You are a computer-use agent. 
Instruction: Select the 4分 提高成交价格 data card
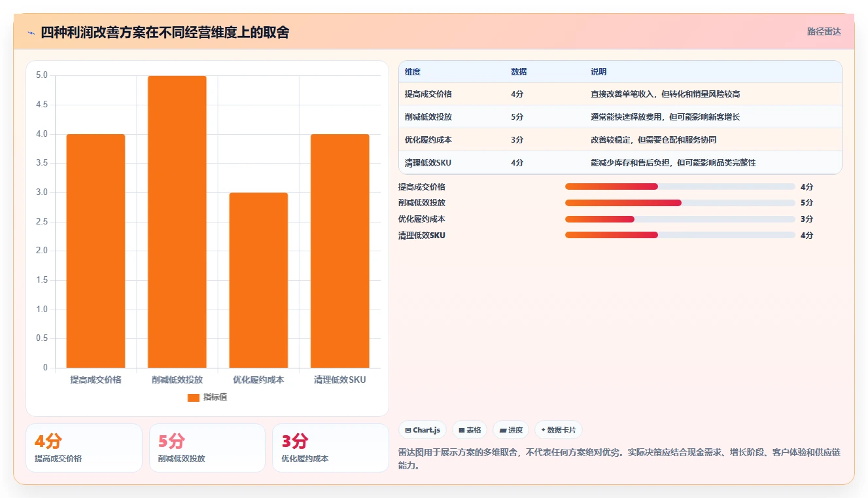pos(84,448)
